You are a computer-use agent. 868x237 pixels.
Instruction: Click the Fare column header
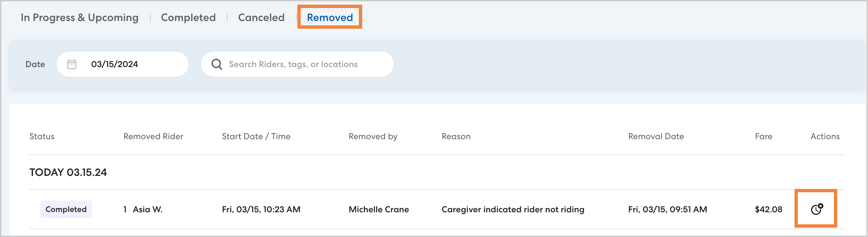763,136
